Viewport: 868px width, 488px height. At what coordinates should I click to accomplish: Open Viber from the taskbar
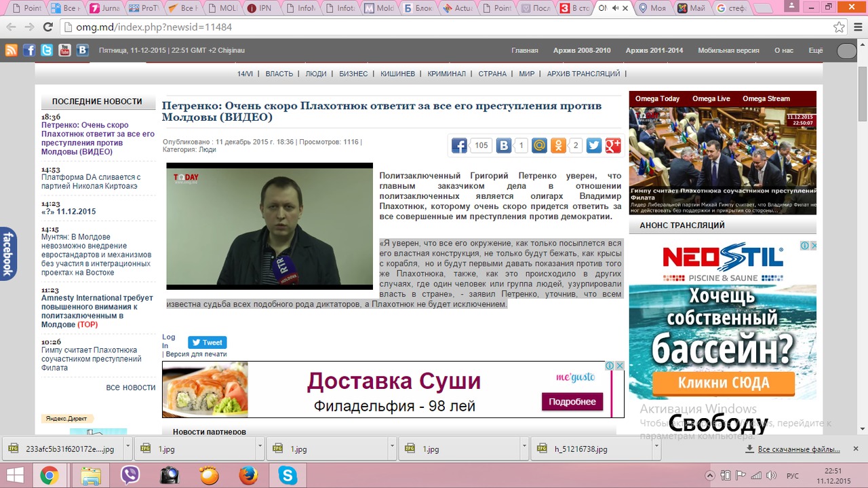tap(130, 475)
